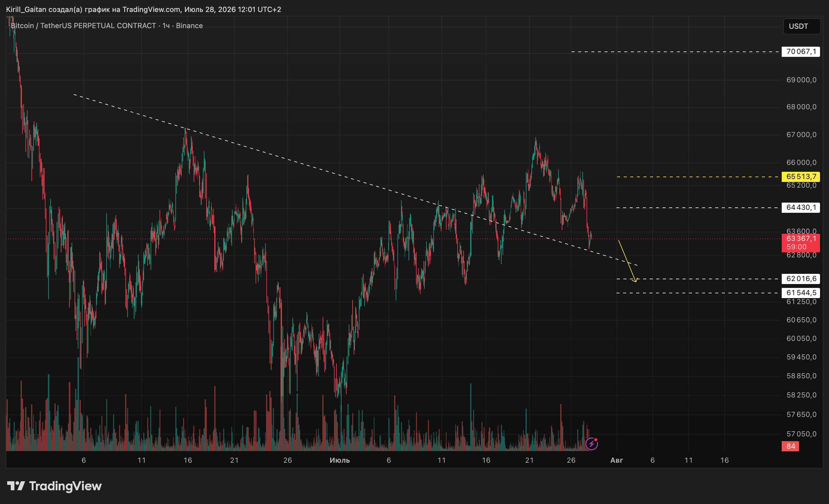Viewport: 829px width, 504px height.
Task: Select the 62 016,6 price level label
Action: tap(801, 279)
